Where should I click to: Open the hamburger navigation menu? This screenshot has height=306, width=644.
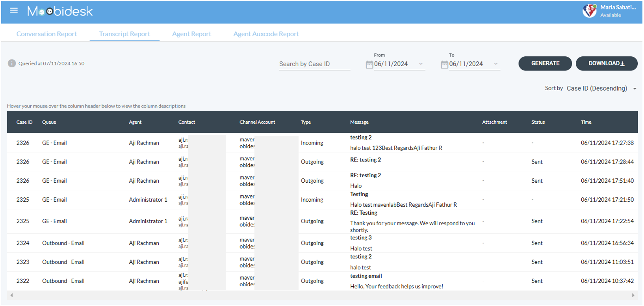coord(14,11)
